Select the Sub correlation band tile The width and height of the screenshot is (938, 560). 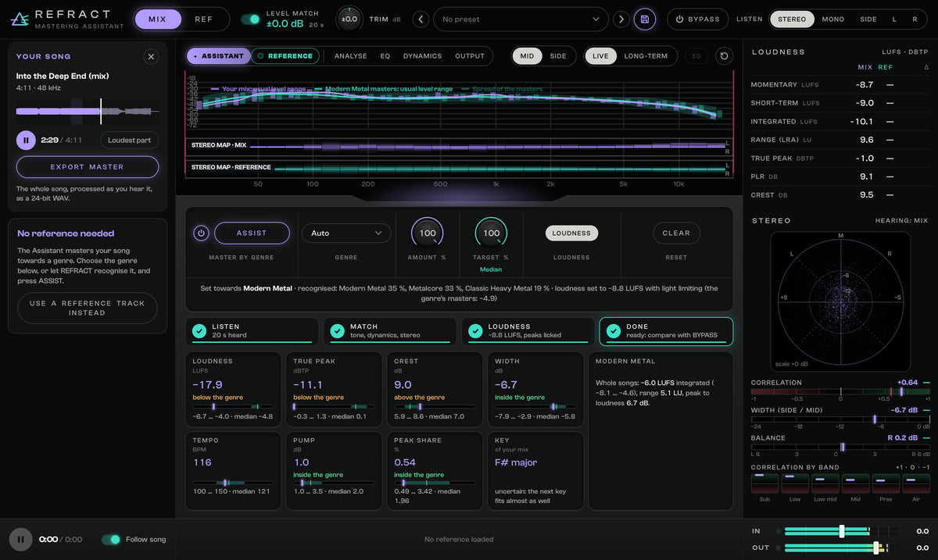pos(764,483)
